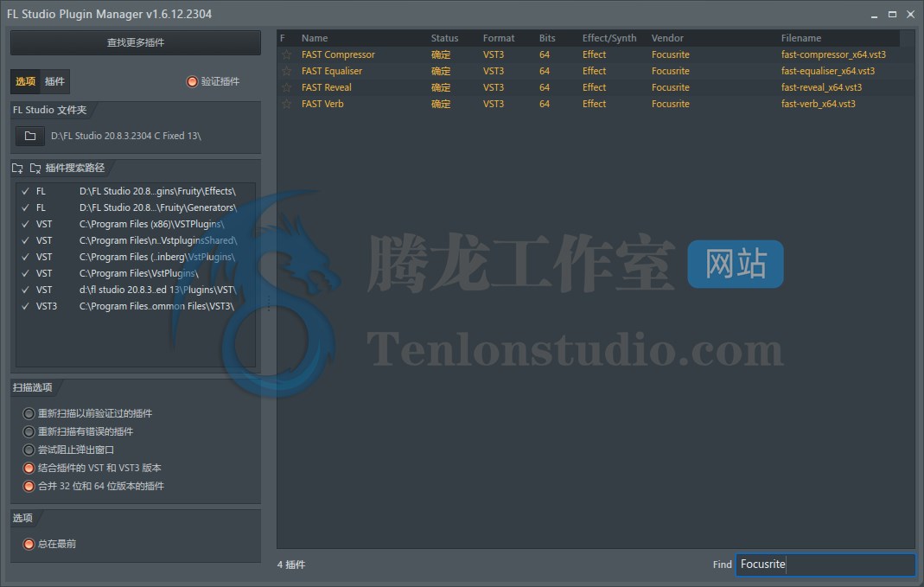The image size is (924, 587).
Task: Star the FAST Verb plugin
Action: point(286,105)
